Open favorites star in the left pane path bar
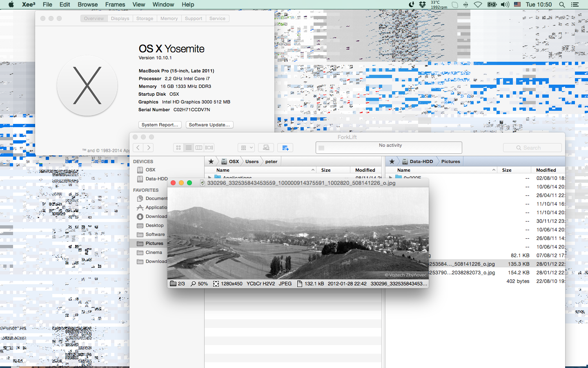The height and width of the screenshot is (368, 588). (x=211, y=162)
